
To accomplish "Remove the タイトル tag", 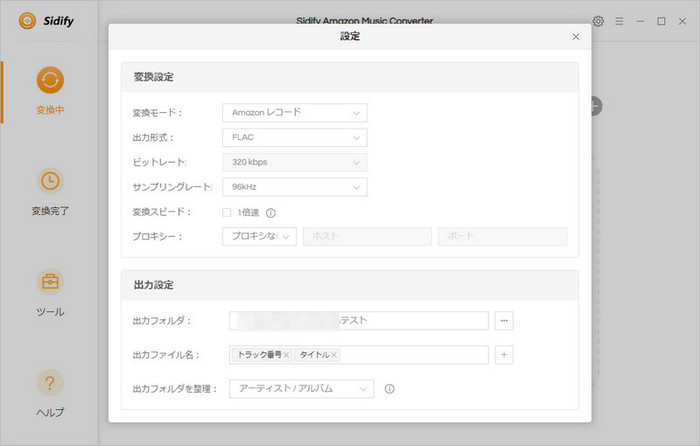I will (x=333, y=355).
